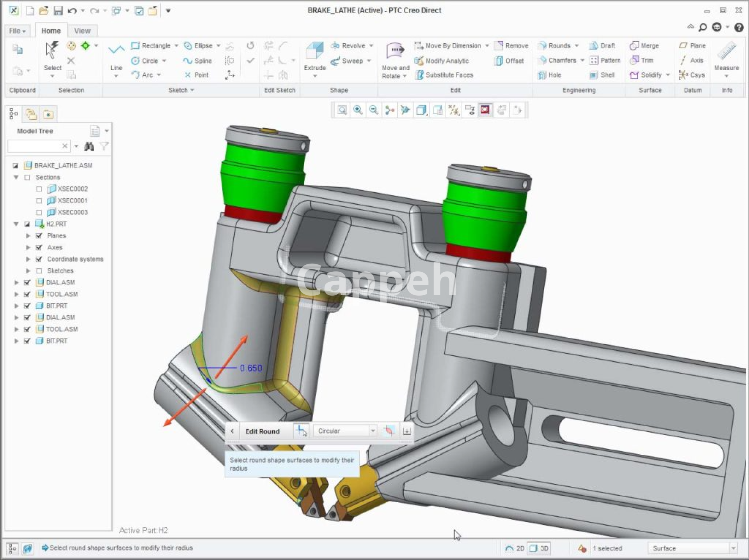Uncheck the DIAL.ASM visibility checkbox

click(x=27, y=282)
